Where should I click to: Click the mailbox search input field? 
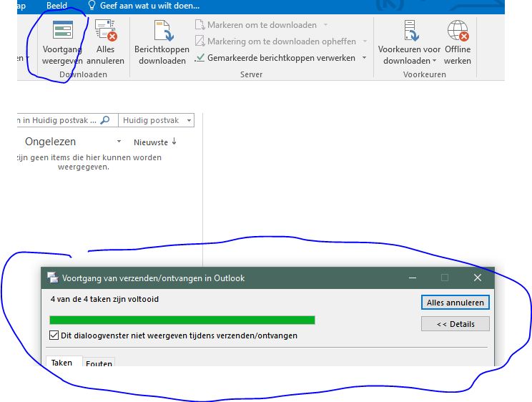click(x=57, y=121)
